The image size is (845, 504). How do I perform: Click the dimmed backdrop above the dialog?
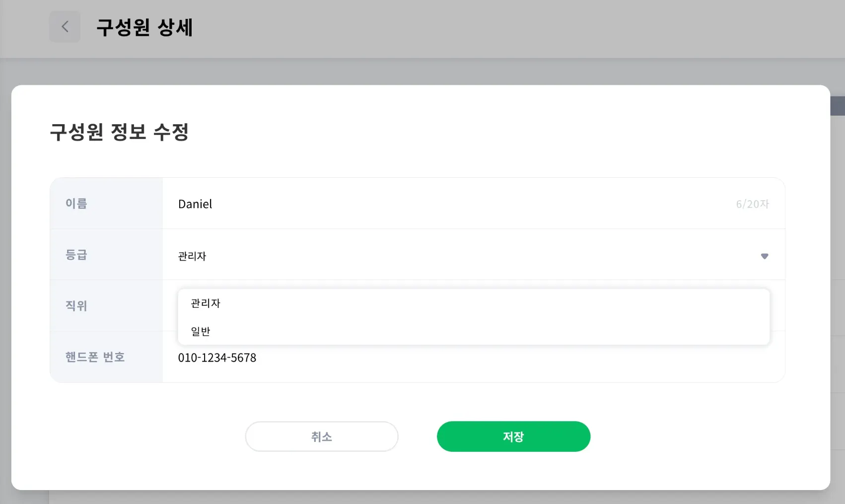click(422, 72)
